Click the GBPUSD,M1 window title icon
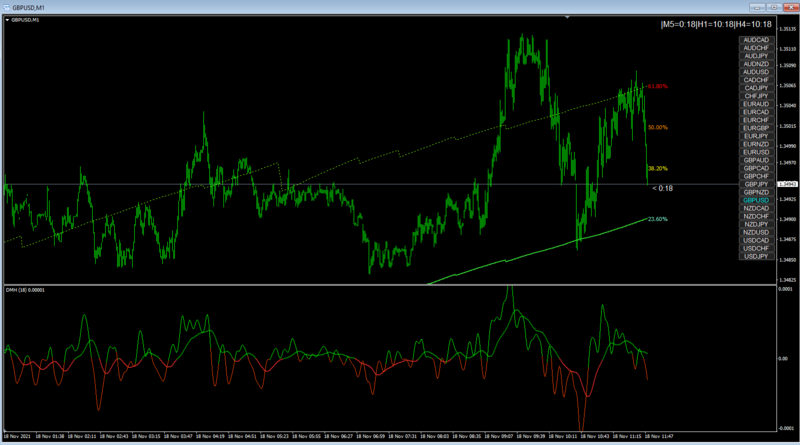 [7, 8]
